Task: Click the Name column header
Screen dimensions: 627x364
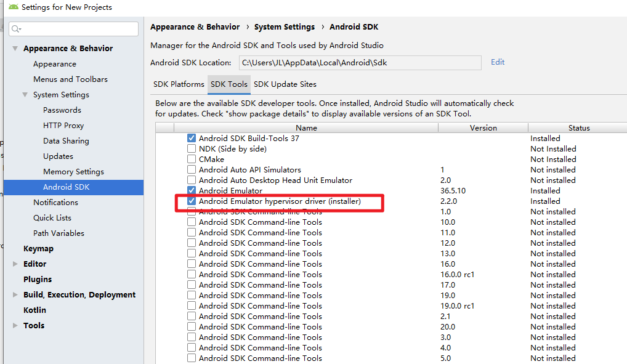Action: click(306, 128)
